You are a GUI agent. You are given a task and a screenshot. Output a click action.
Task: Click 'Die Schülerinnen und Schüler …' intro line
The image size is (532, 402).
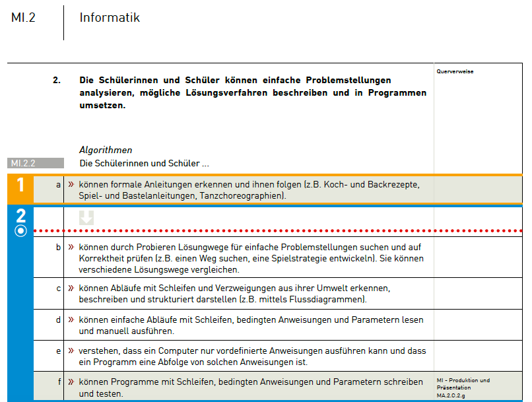pyautogui.click(x=144, y=163)
